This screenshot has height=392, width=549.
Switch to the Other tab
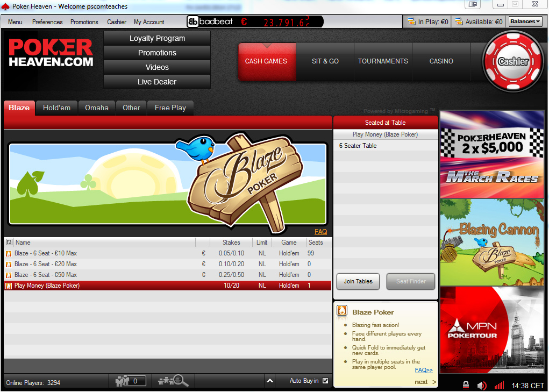(131, 108)
